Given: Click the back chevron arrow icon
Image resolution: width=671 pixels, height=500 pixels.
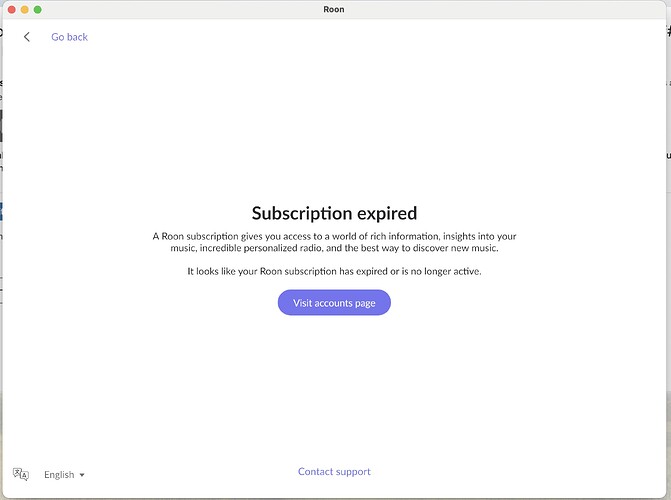Looking at the screenshot, I should click(x=27, y=37).
